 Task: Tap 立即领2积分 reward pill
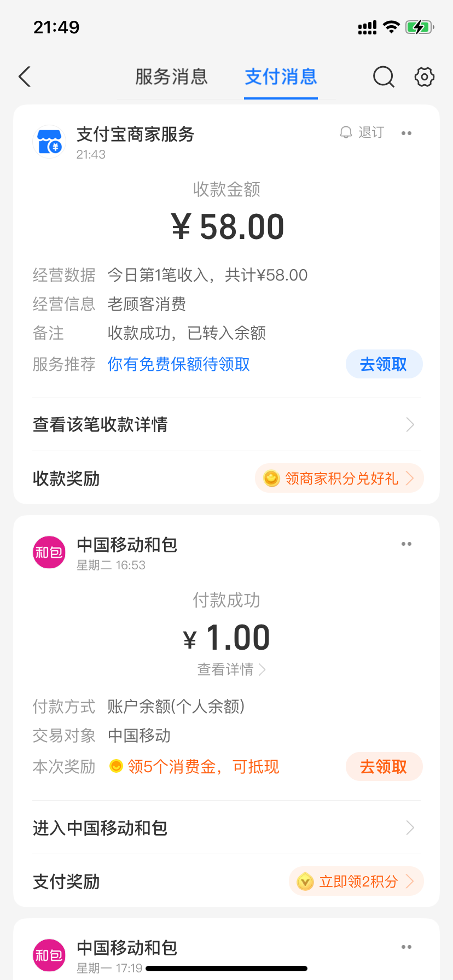[x=356, y=882]
